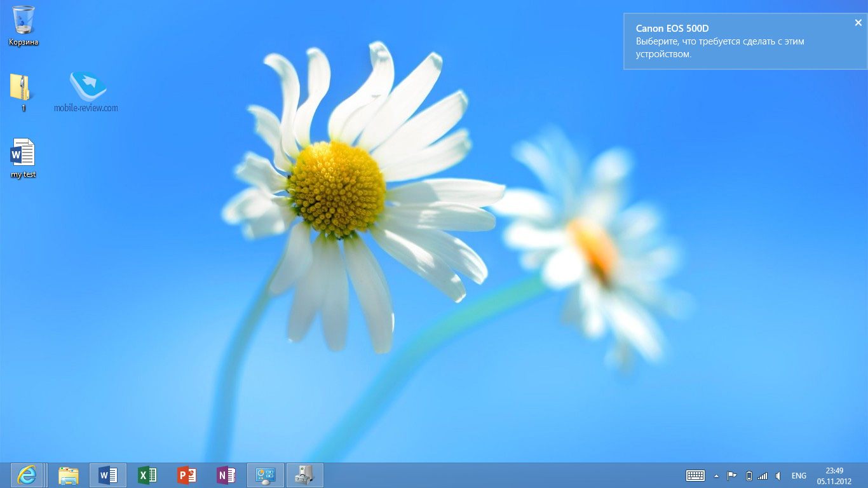Open network signal connections panel
The width and height of the screenshot is (868, 488).
(x=763, y=476)
